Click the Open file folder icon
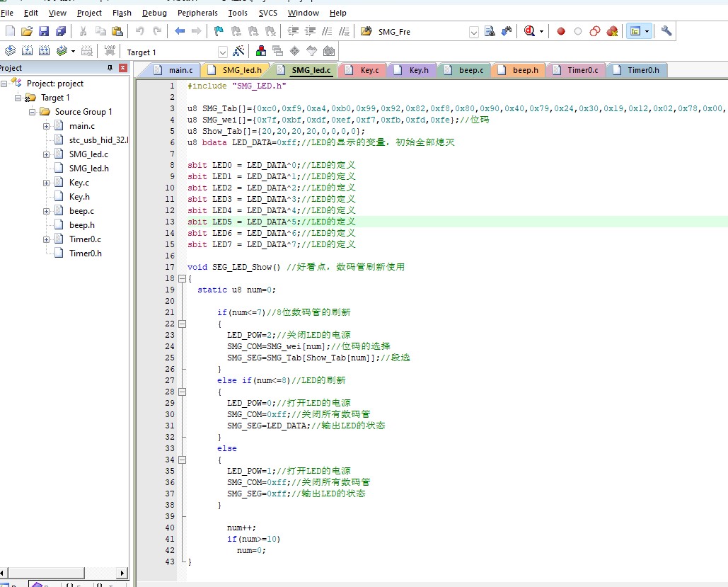The width and height of the screenshot is (728, 587). (27, 31)
